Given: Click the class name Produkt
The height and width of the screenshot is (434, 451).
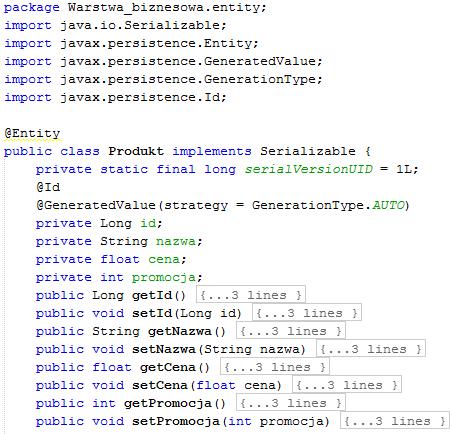Looking at the screenshot, I should click(136, 151).
